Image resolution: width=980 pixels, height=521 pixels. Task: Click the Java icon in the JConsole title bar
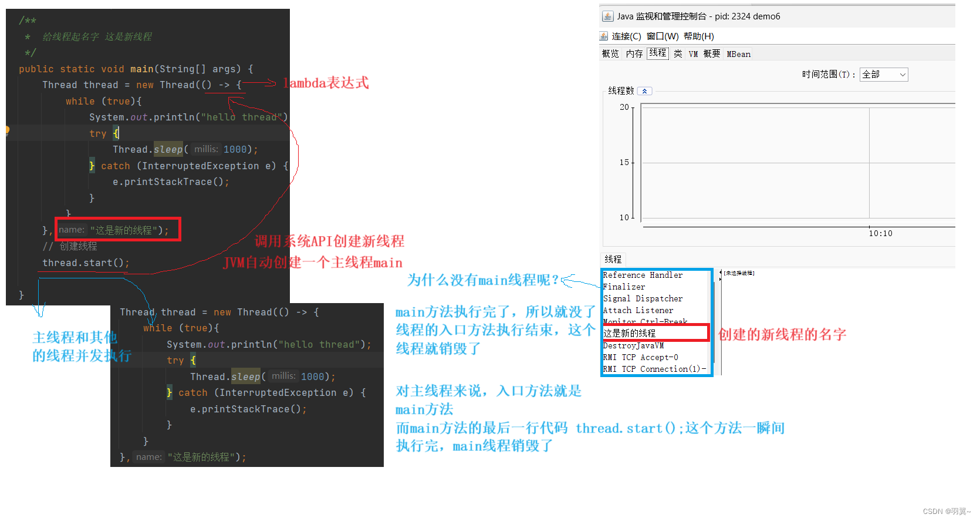608,16
